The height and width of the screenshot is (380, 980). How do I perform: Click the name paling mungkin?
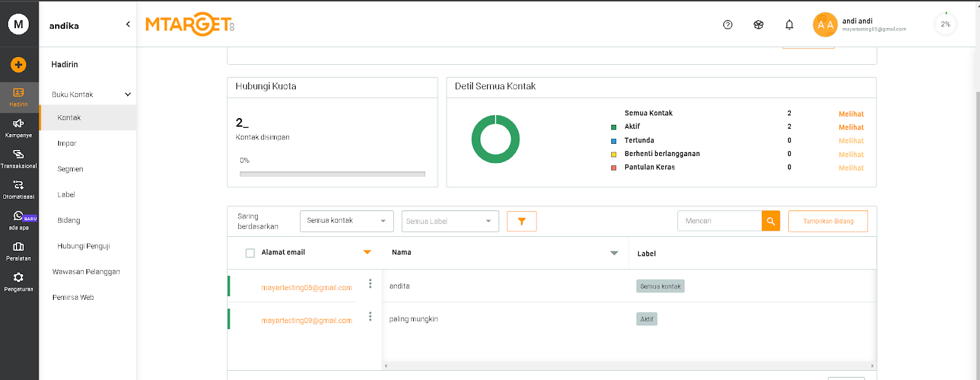pyautogui.click(x=413, y=319)
